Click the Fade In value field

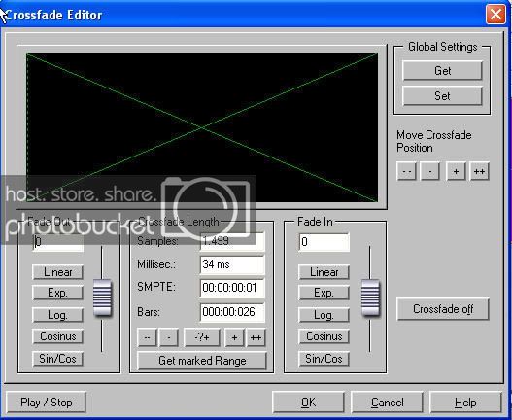tap(324, 242)
